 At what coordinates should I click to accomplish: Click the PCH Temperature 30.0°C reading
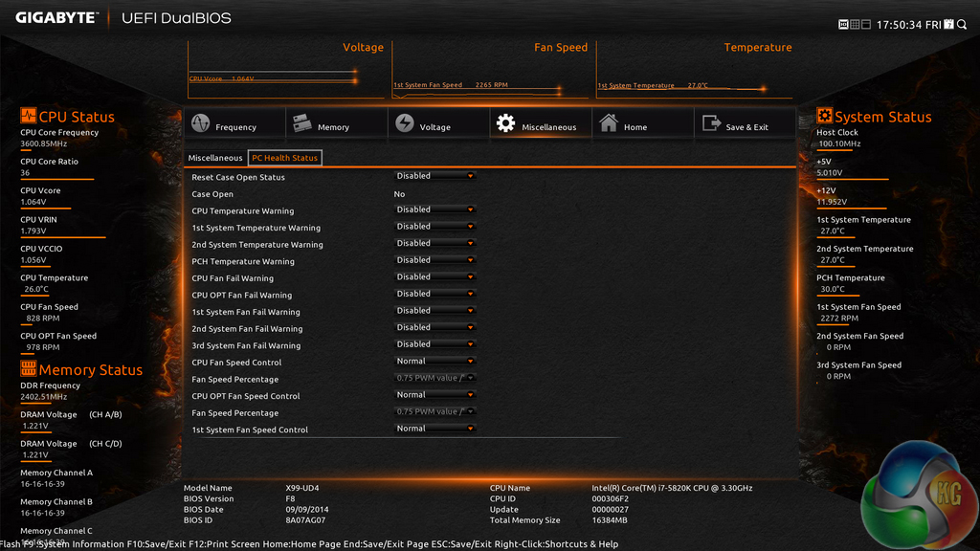[833, 289]
